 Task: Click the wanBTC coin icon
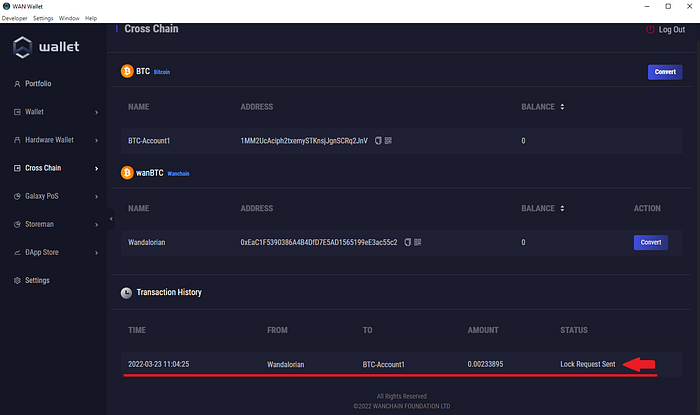click(127, 172)
